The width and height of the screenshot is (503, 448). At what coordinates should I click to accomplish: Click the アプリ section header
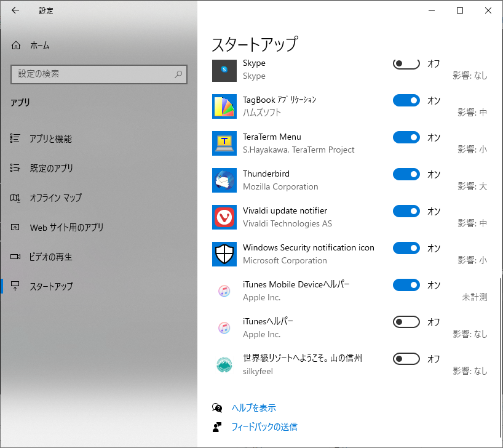pos(20,102)
